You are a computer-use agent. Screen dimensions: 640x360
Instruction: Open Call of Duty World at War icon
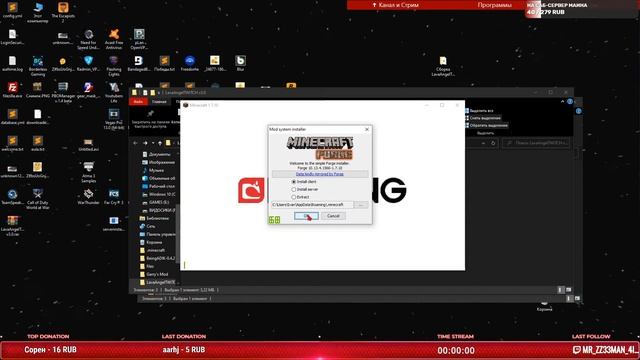point(38,199)
